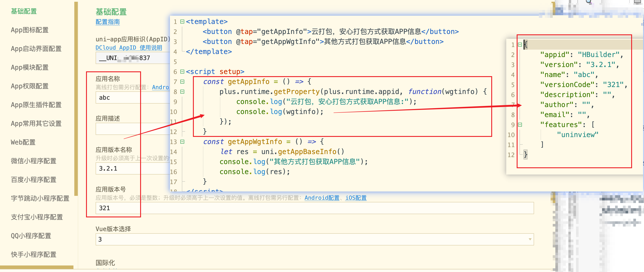Click the 应用版本号 field showing 321

(x=118, y=208)
